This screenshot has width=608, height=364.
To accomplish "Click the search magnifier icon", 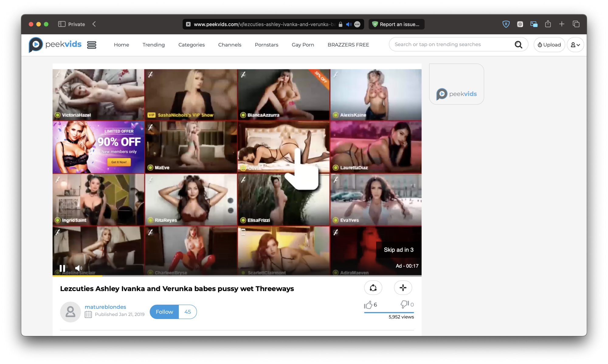I will pos(518,45).
